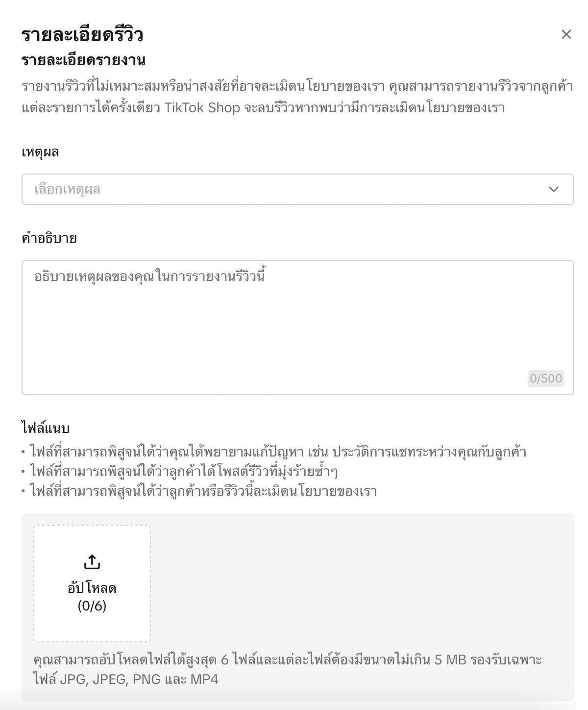588x710 pixels.
Task: Click the bullet about review violating policy
Action: [x=203, y=491]
